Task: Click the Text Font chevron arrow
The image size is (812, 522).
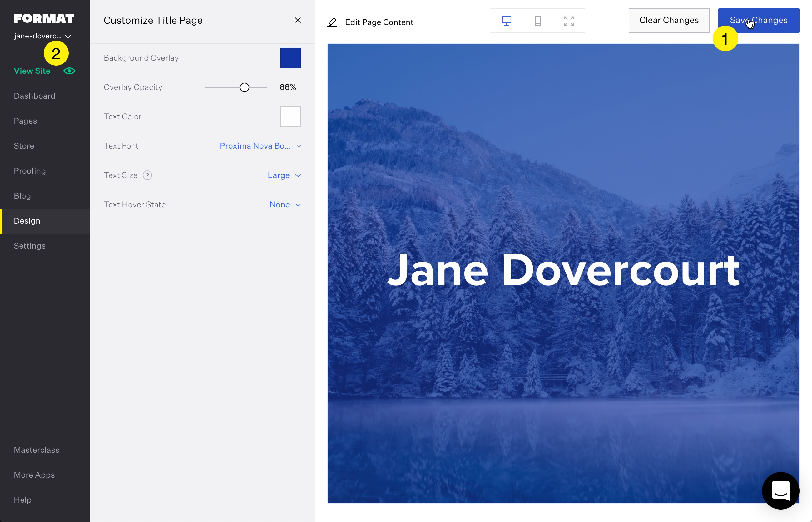Action: pos(299,146)
